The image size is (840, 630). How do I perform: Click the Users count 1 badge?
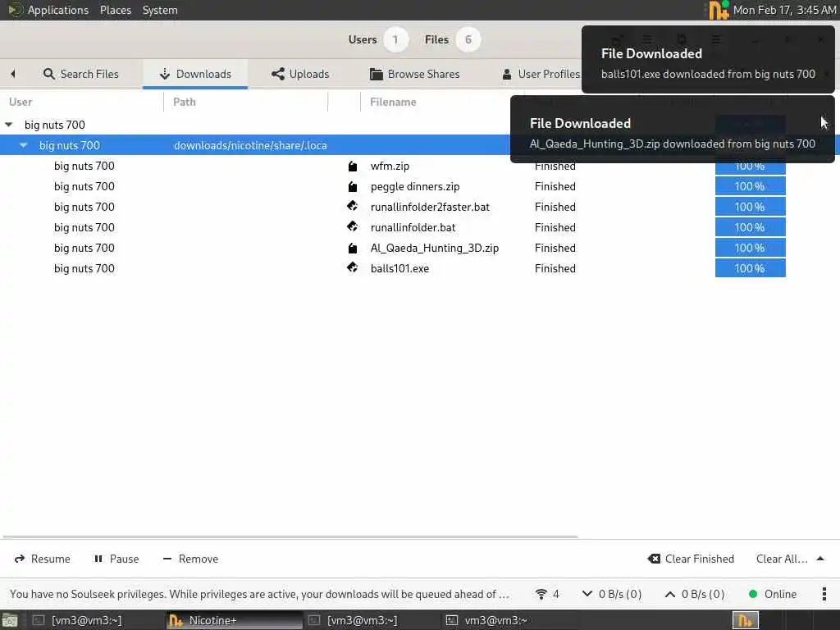[395, 39]
